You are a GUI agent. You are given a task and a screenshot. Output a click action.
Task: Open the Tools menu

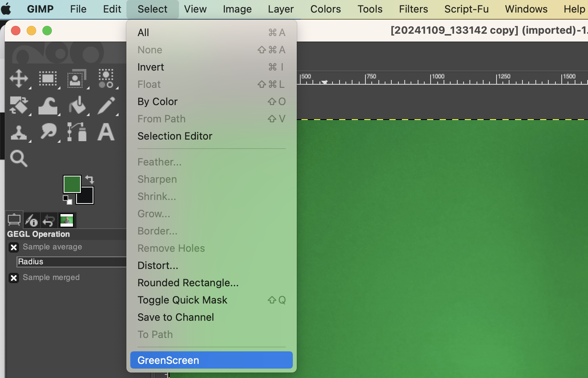click(370, 9)
